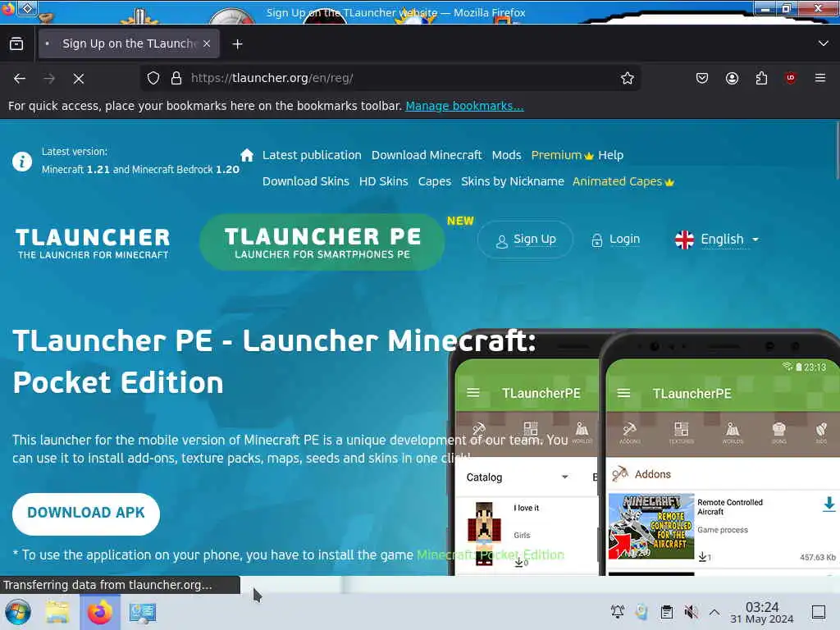The image size is (840, 630).
Task: Click the home icon in site navigation
Action: (x=247, y=155)
